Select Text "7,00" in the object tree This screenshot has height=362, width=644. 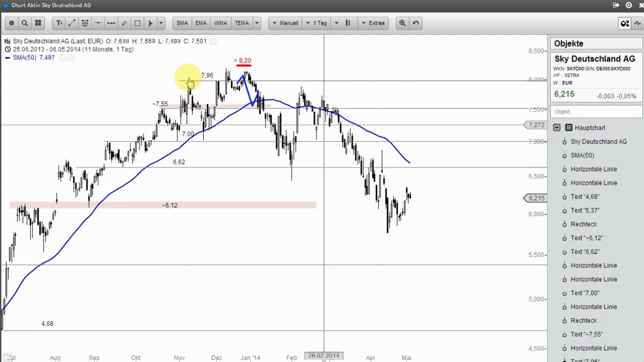click(x=585, y=293)
